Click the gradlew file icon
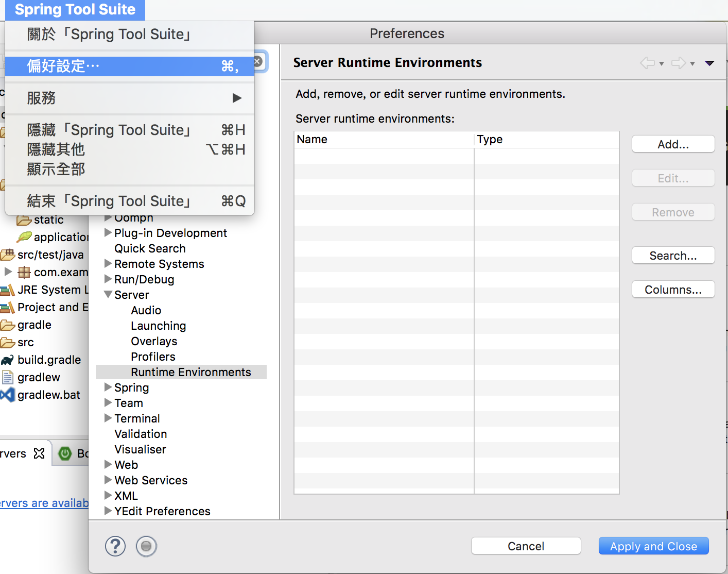The width and height of the screenshot is (728, 574). tap(8, 378)
